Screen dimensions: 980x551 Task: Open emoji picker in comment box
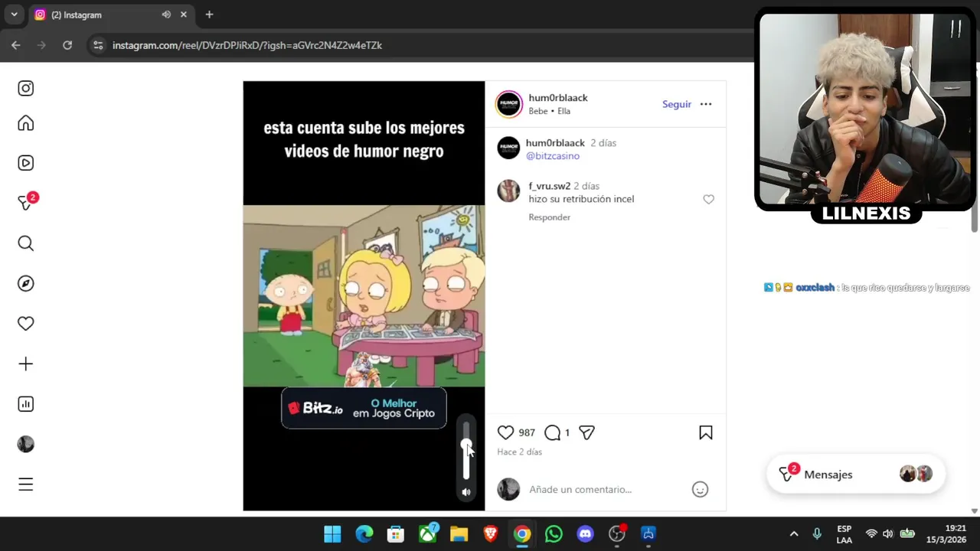(x=700, y=489)
